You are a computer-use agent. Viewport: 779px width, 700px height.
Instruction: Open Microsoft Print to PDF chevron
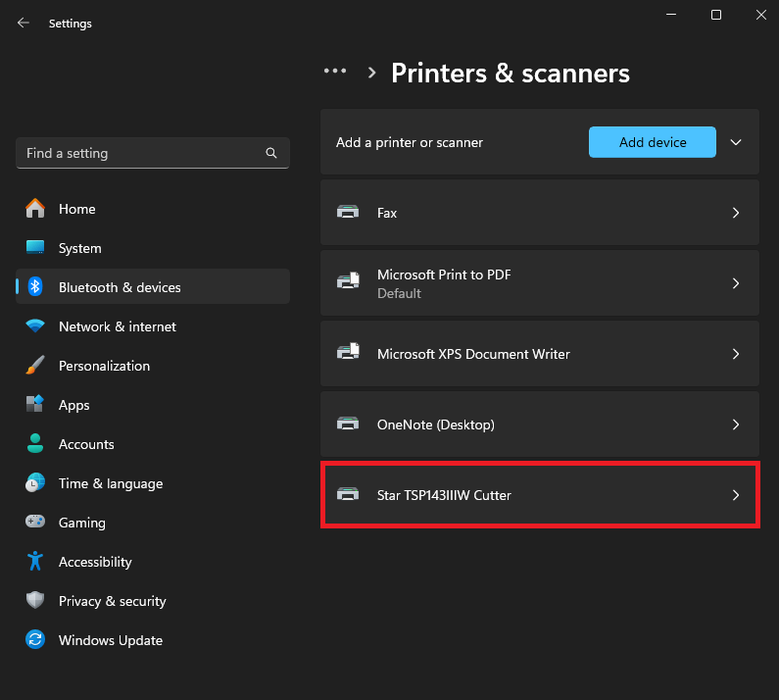coord(736,283)
